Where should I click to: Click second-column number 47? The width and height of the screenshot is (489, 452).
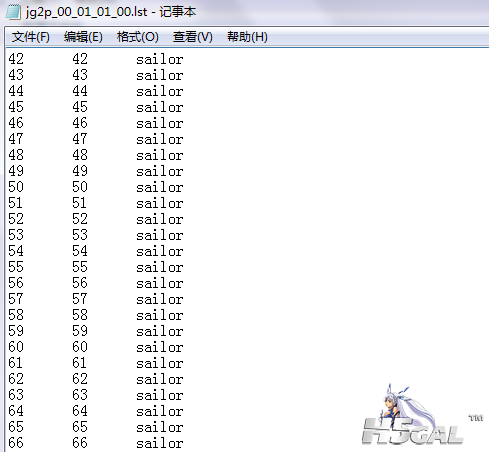pyautogui.click(x=80, y=139)
